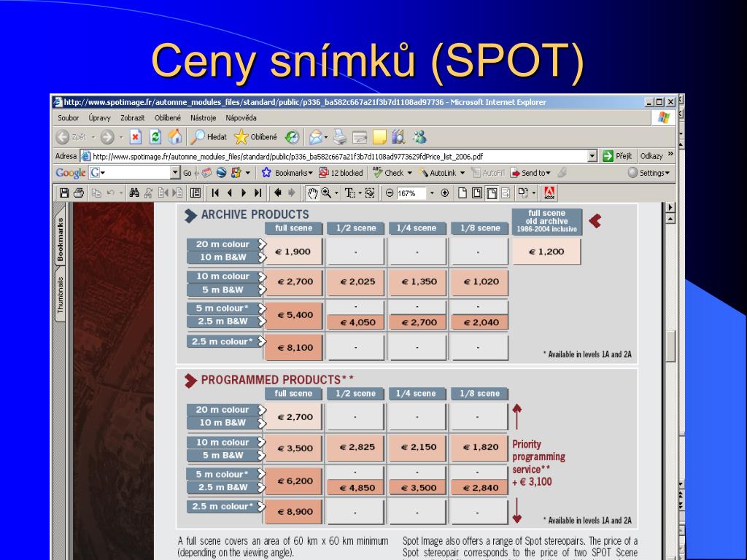Click the zoom percentage field showing 167%
The image size is (747, 560).
click(x=411, y=193)
